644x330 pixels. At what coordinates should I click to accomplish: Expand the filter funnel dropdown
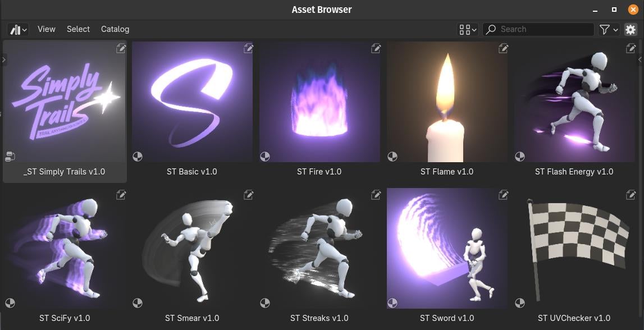click(609, 29)
